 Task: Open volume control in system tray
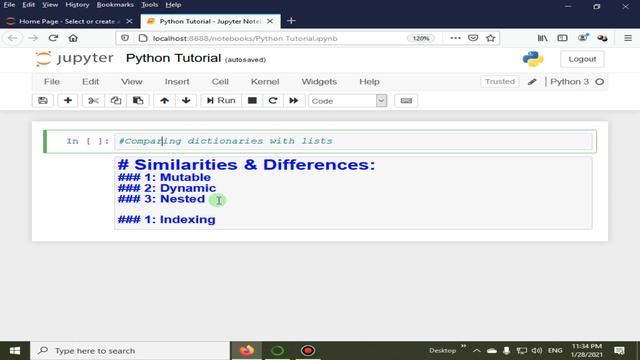pyautogui.click(x=537, y=351)
